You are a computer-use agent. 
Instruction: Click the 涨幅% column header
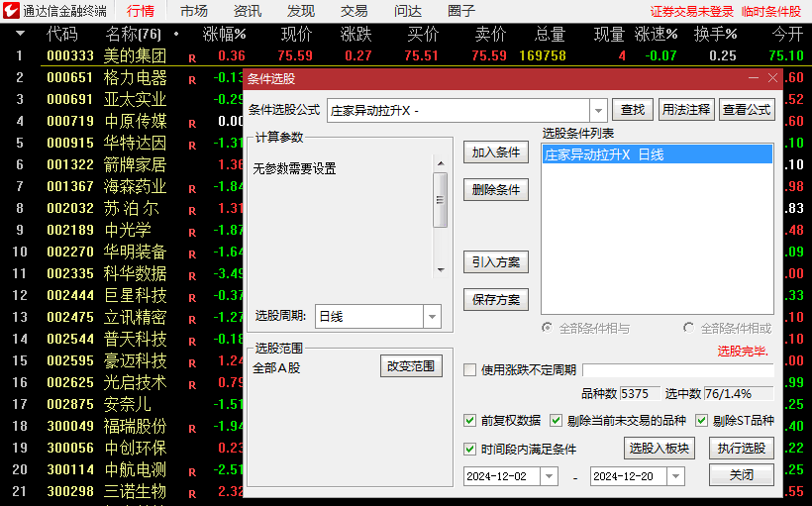click(224, 35)
